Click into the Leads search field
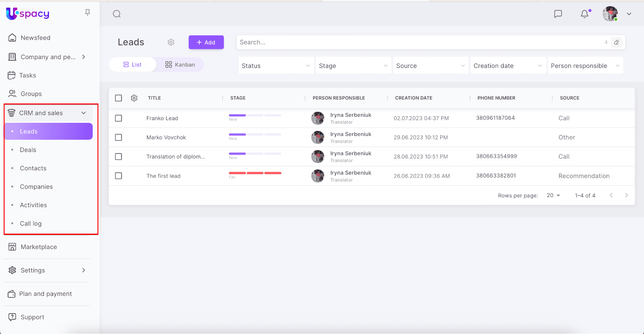Viewport: 644px width, 334px height. click(419, 42)
